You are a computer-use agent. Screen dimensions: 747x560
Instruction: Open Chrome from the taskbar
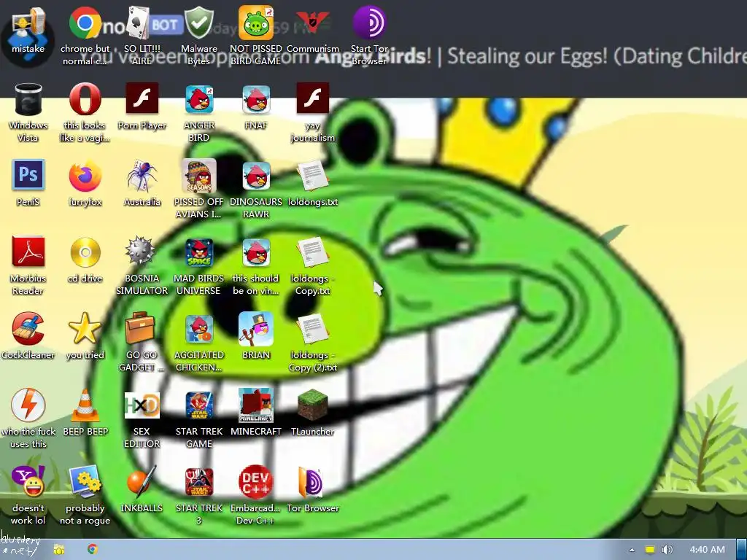tap(93, 549)
